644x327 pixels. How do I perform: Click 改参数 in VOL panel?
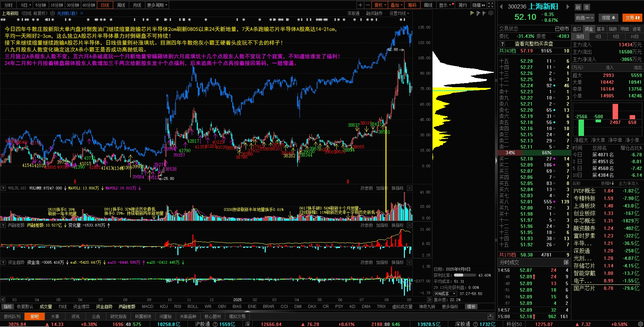click(367, 188)
